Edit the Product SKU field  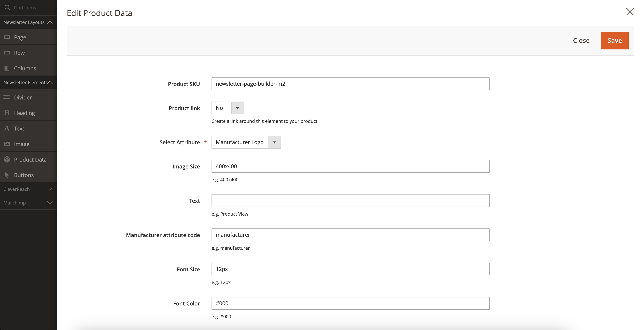[x=350, y=84]
